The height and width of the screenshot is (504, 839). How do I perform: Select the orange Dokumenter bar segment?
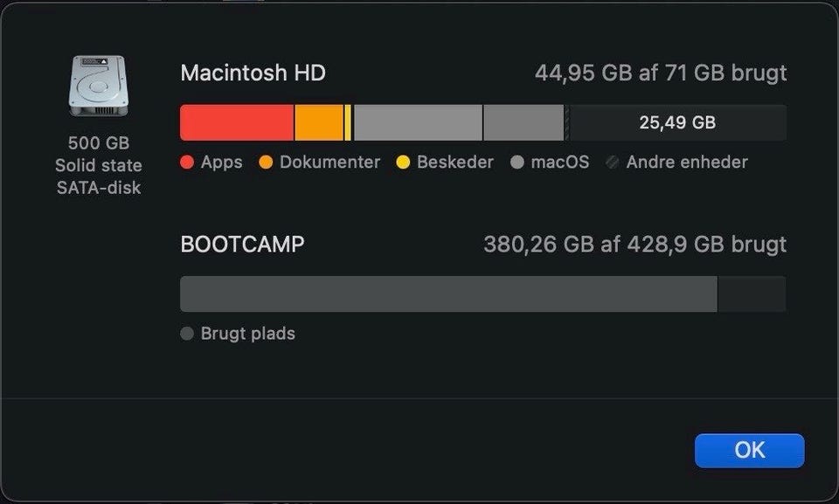[318, 123]
